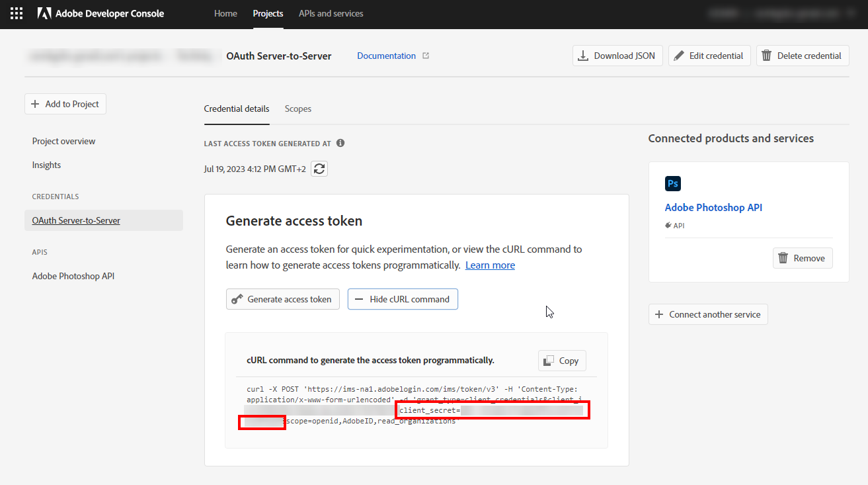Viewport: 868px width, 485px height.
Task: Click Connect another service
Action: 708,314
